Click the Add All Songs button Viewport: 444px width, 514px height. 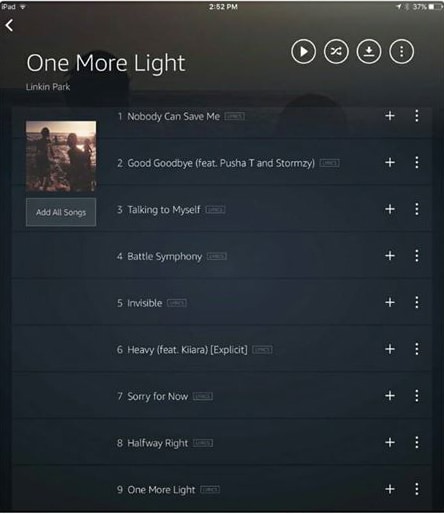point(61,212)
